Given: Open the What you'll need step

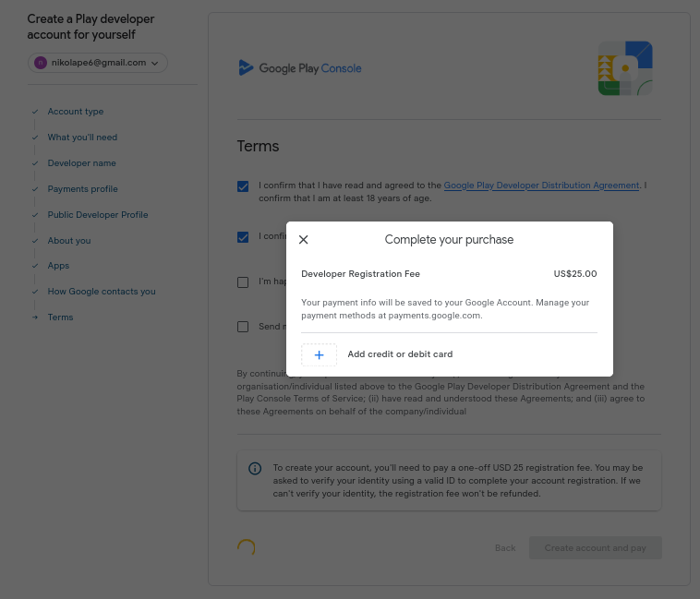Looking at the screenshot, I should point(82,138).
